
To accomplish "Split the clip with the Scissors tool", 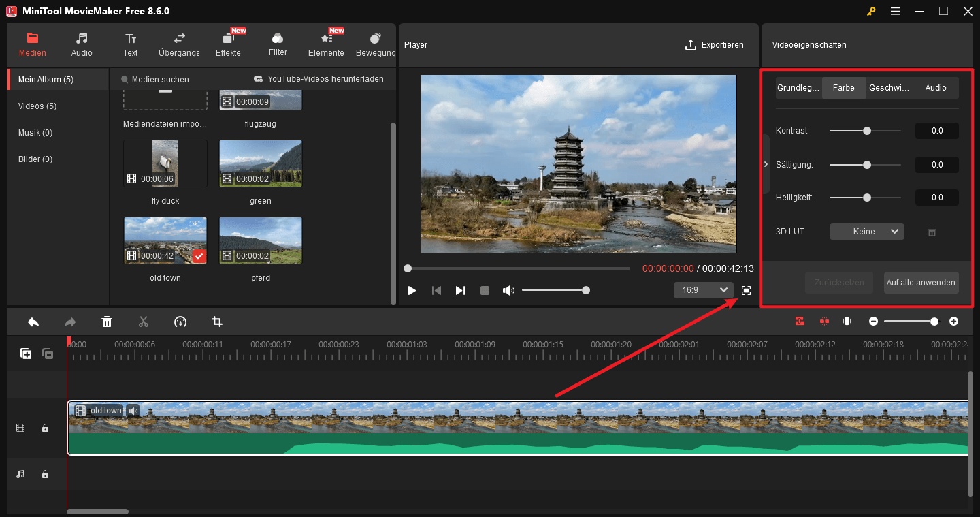I will [144, 321].
